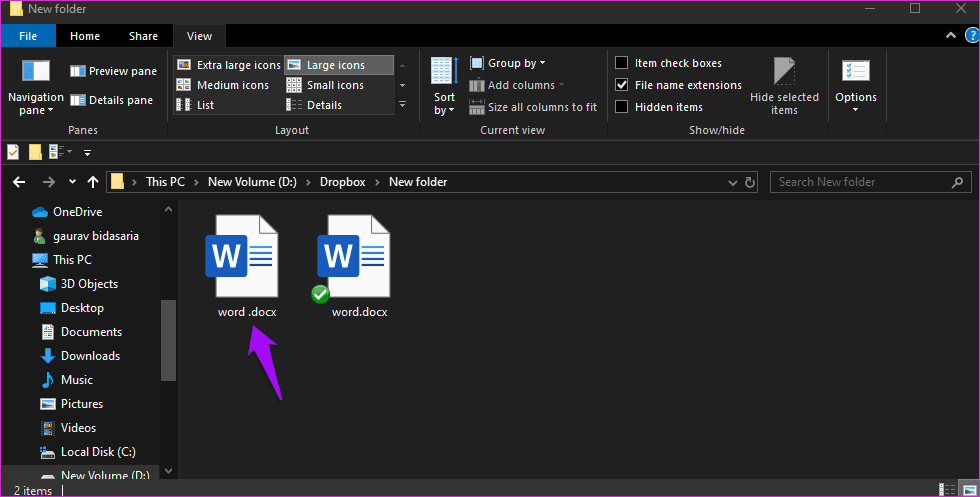
Task: Collapse the ribbon with the chevron
Action: [951, 36]
